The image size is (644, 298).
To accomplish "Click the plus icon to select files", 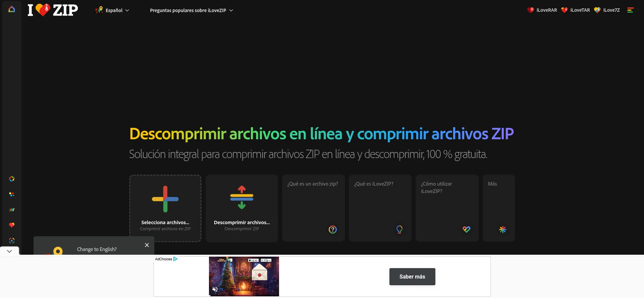I will coord(165,199).
